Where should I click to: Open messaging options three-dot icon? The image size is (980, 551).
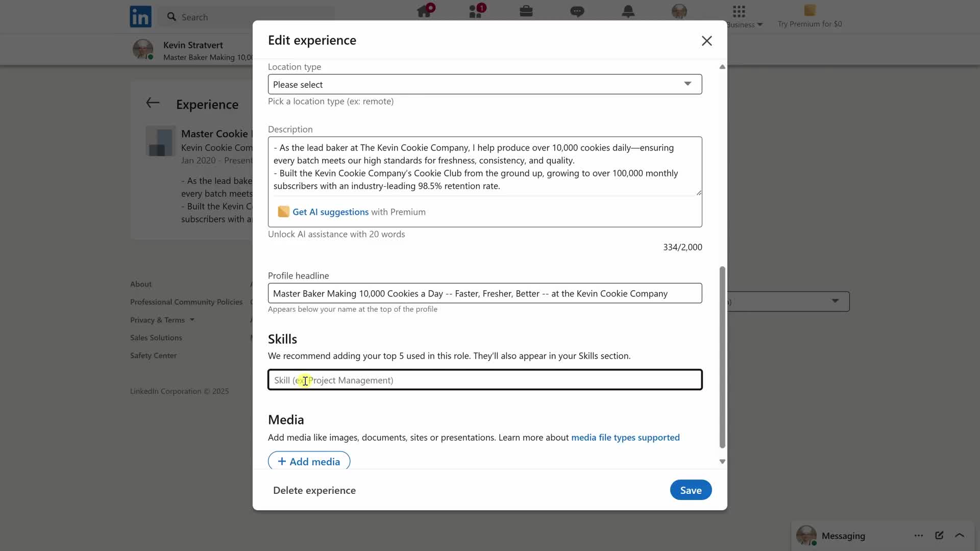[x=919, y=535]
